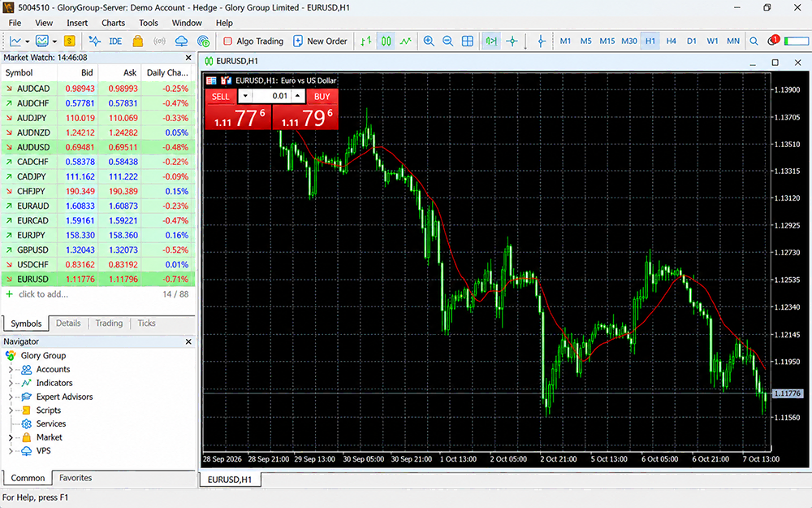Close the Navigator panel
This screenshot has width=812, height=508.
[188, 341]
